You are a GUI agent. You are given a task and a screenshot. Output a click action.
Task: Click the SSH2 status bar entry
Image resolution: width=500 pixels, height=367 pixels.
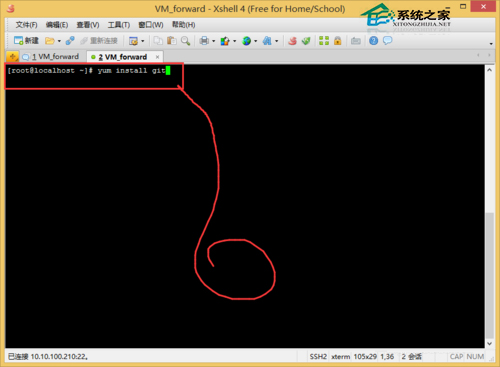[x=318, y=357]
